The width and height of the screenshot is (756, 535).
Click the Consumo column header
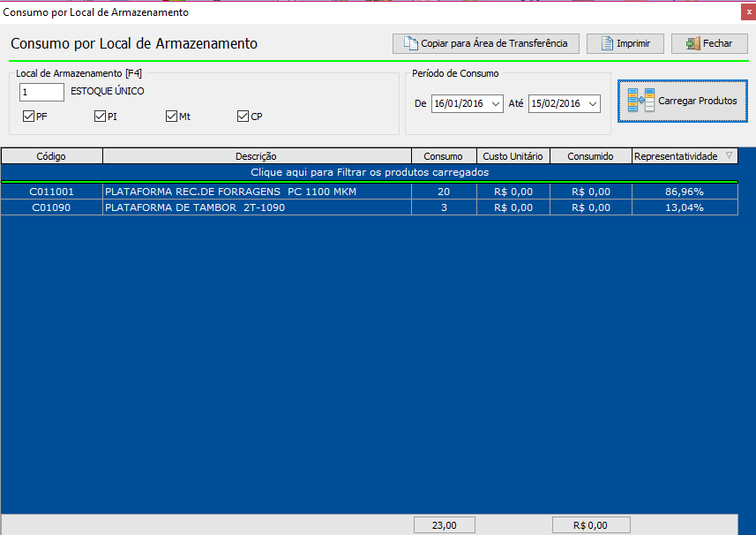[443, 156]
